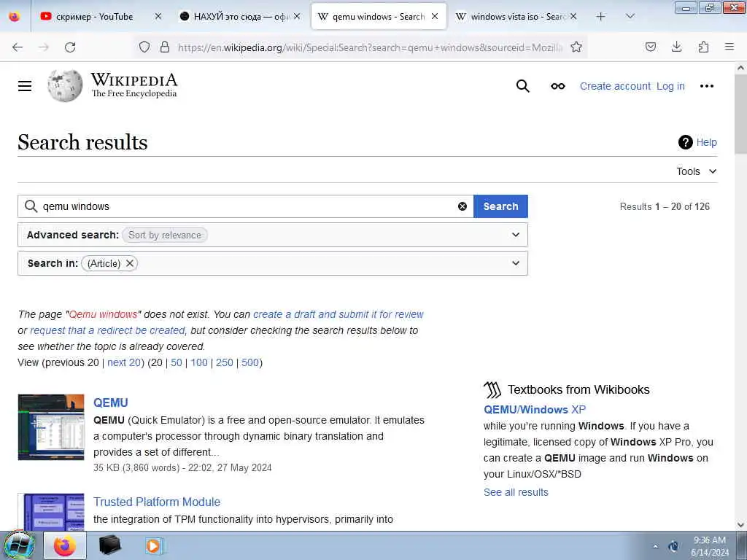The height and width of the screenshot is (560, 747).
Task: Switch to windows vista iso tab
Action: point(510,16)
